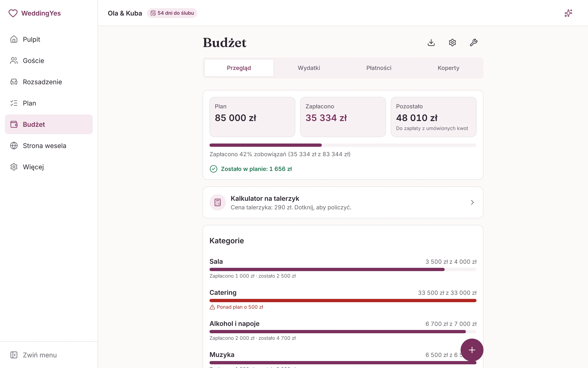Click the WeddingYes brand name
588x368 pixels.
[41, 13]
